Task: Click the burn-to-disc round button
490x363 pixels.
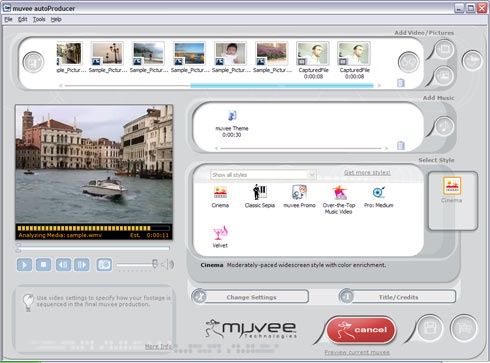Action: pyautogui.click(x=464, y=329)
